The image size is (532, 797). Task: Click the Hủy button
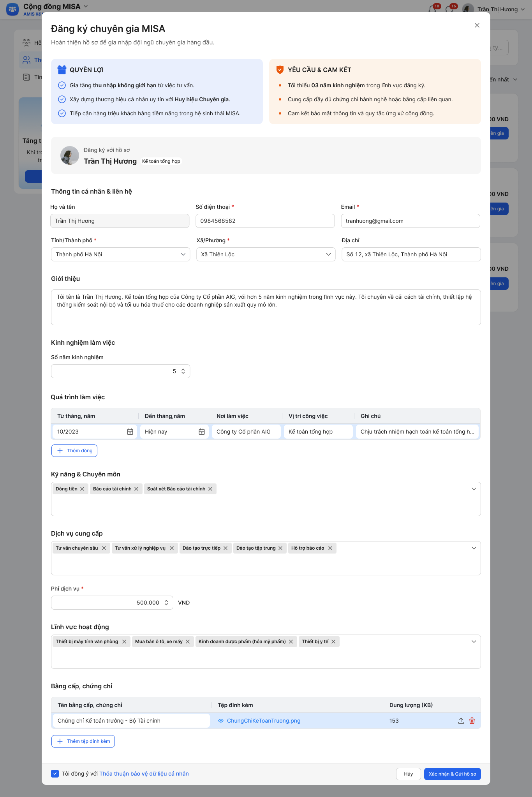tap(409, 774)
